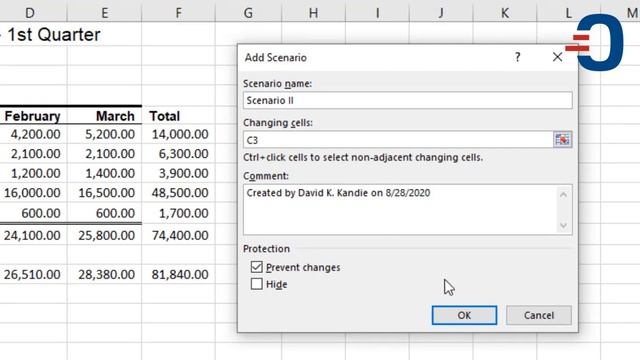The width and height of the screenshot is (640, 360).
Task: Select the Total header cell
Action: (x=178, y=116)
